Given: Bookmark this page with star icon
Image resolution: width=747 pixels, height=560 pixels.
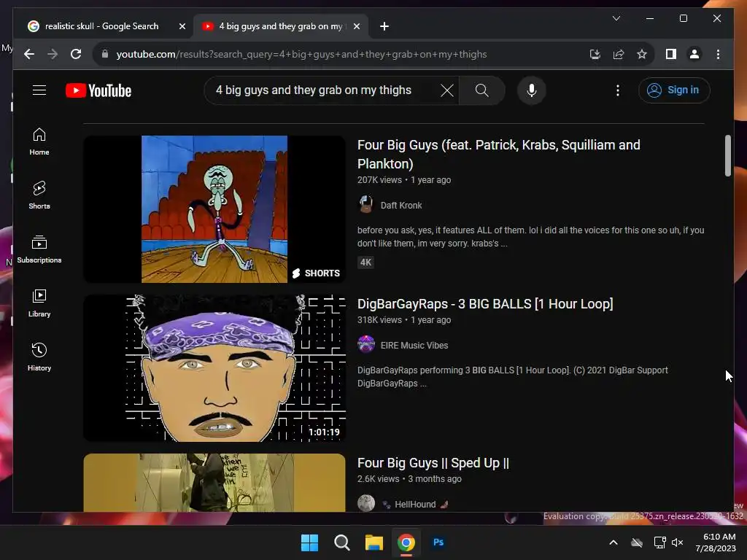Looking at the screenshot, I should point(642,54).
